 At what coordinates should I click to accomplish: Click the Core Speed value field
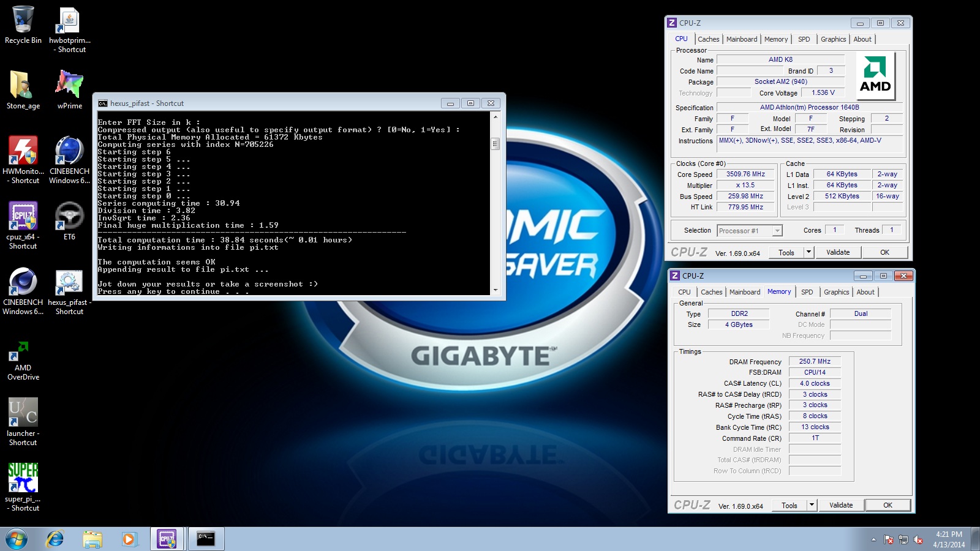tap(745, 174)
